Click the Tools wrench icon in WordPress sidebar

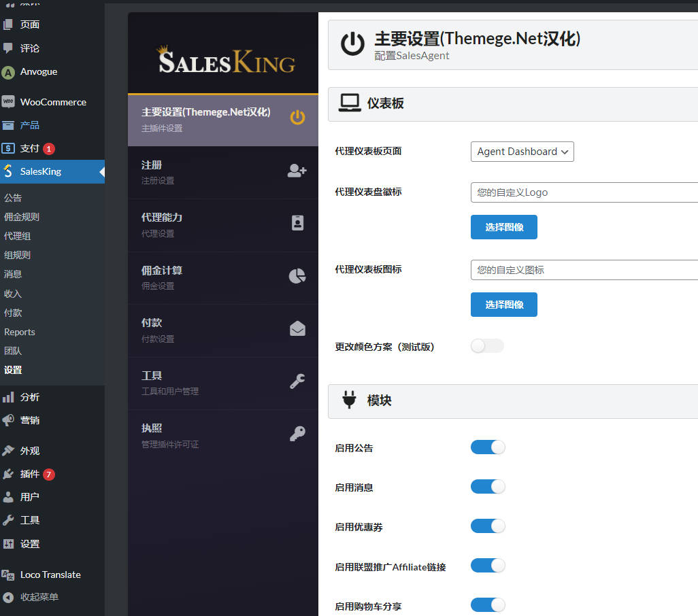tap(8, 520)
